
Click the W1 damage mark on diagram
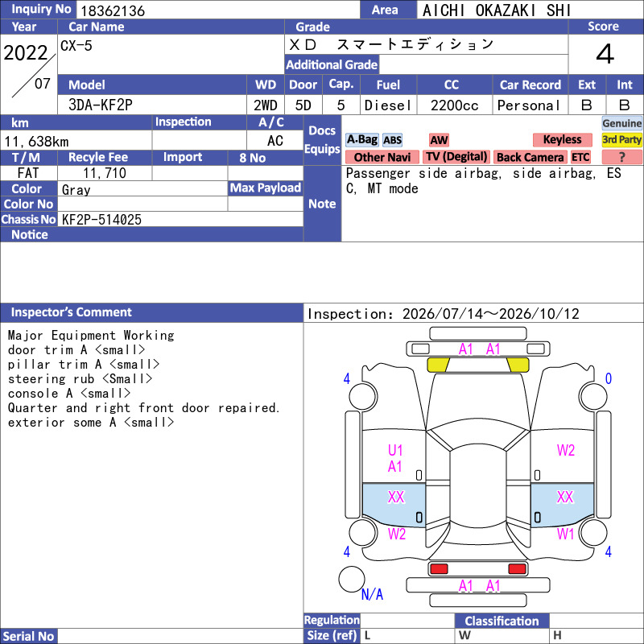pyautogui.click(x=565, y=534)
